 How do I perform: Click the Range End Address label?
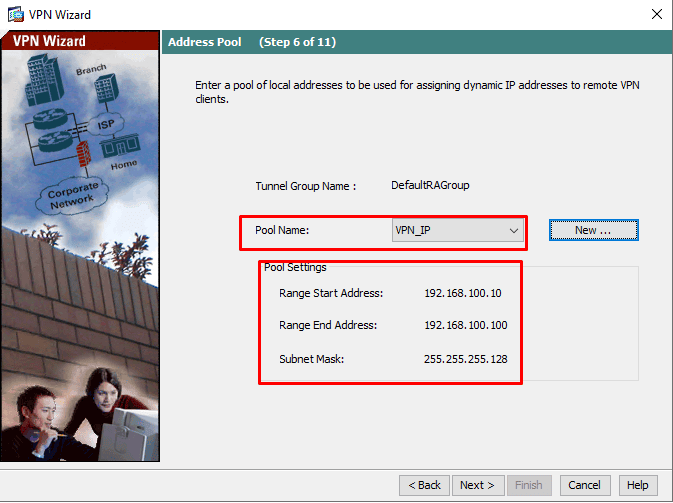pos(328,325)
